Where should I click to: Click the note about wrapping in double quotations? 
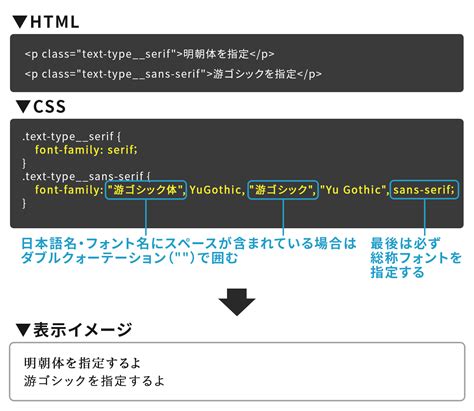tap(189, 251)
